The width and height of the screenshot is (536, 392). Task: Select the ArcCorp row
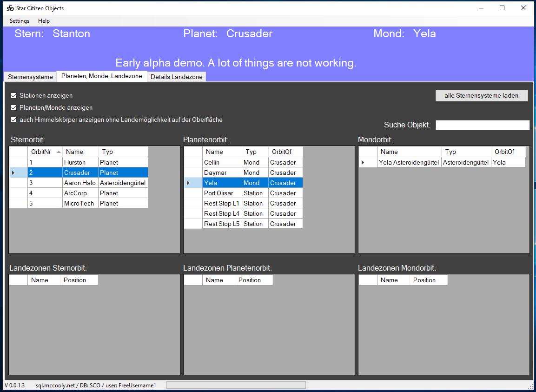tap(79, 193)
